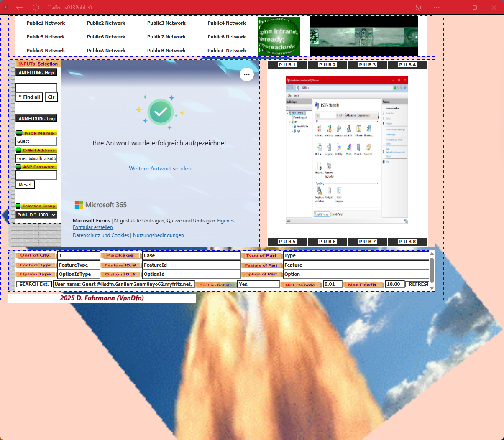Click the ellipsis menu on the Microsoft Forms page
Image resolution: width=504 pixels, height=440 pixels.
coord(247,74)
